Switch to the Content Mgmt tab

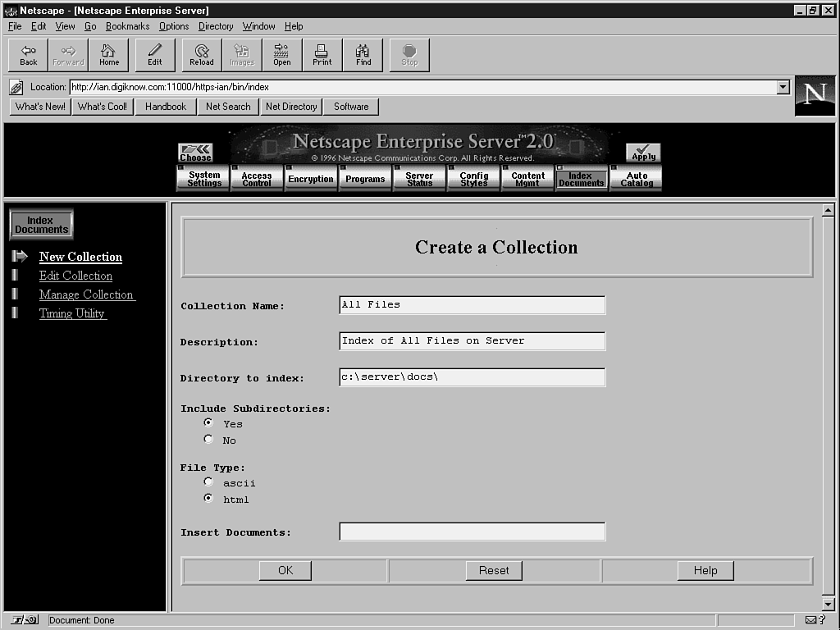click(x=527, y=178)
